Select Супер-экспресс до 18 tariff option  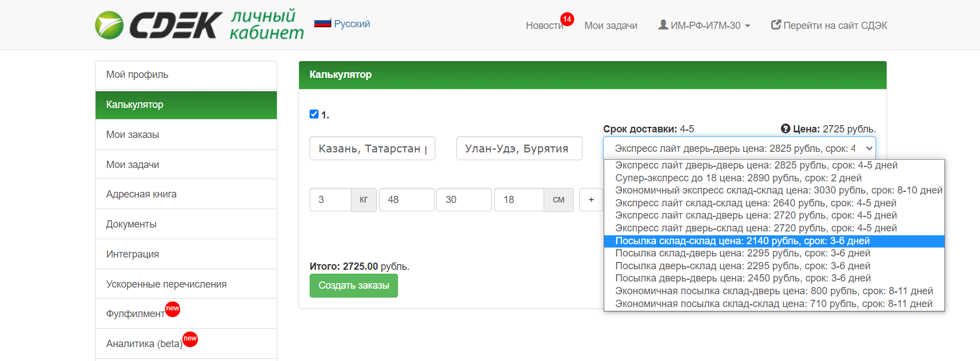[774, 178]
